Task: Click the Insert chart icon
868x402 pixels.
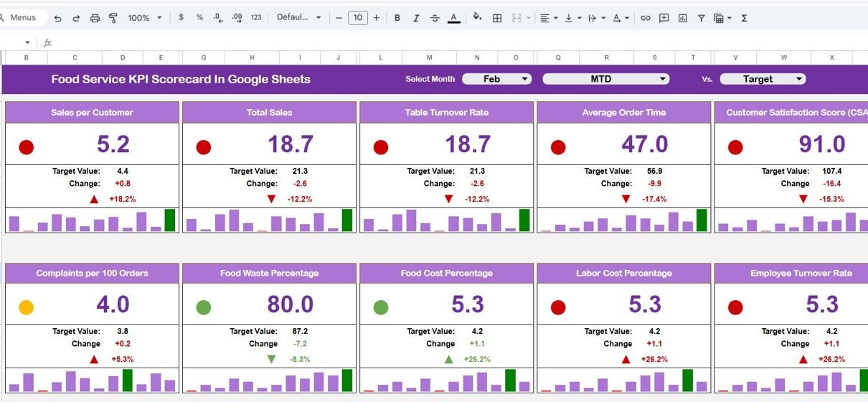Action: tap(683, 18)
